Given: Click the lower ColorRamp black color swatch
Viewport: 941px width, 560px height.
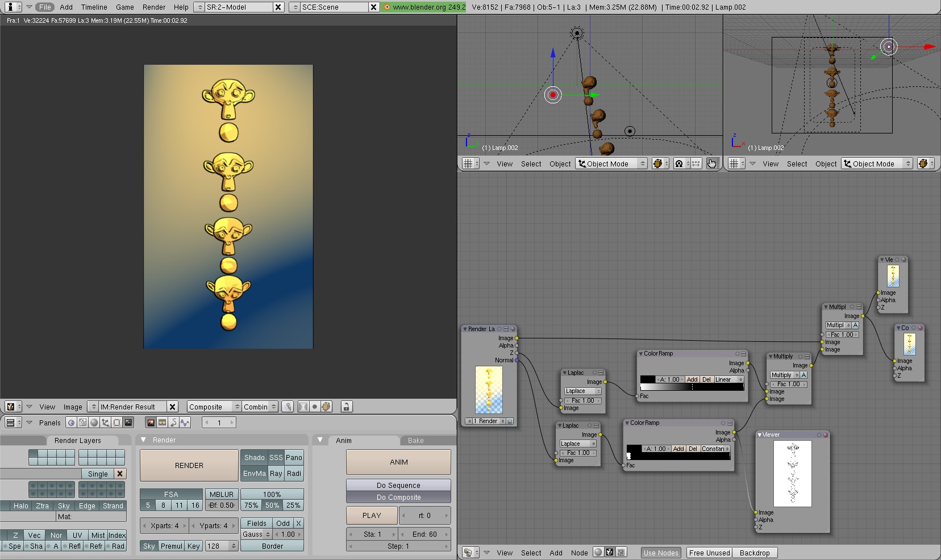Looking at the screenshot, I should pyautogui.click(x=634, y=449).
